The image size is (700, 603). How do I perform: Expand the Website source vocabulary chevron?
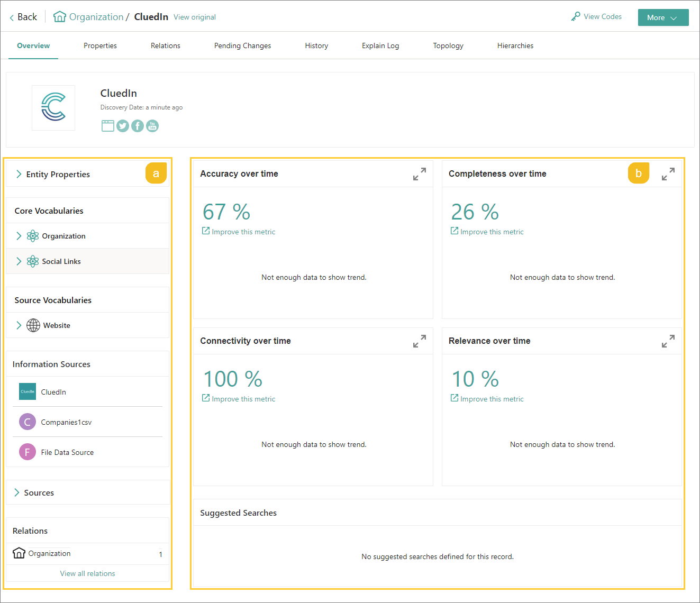[19, 325]
